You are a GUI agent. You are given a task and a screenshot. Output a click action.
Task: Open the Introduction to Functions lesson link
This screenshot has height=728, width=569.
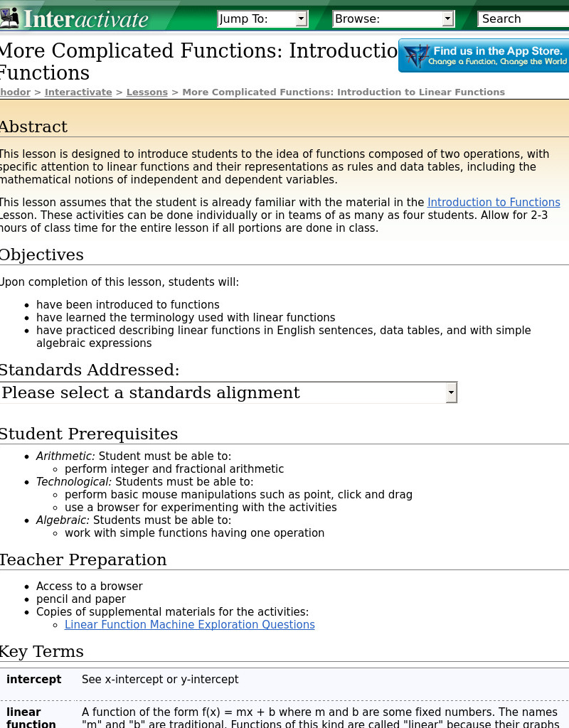point(494,202)
